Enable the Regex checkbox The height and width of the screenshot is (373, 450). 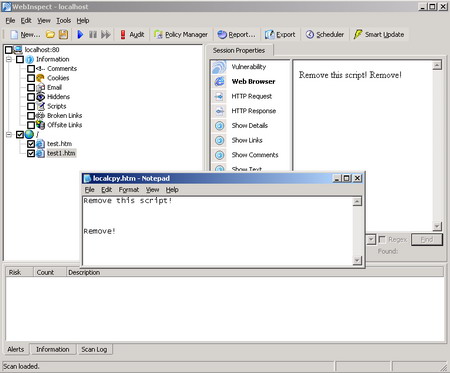(x=382, y=239)
